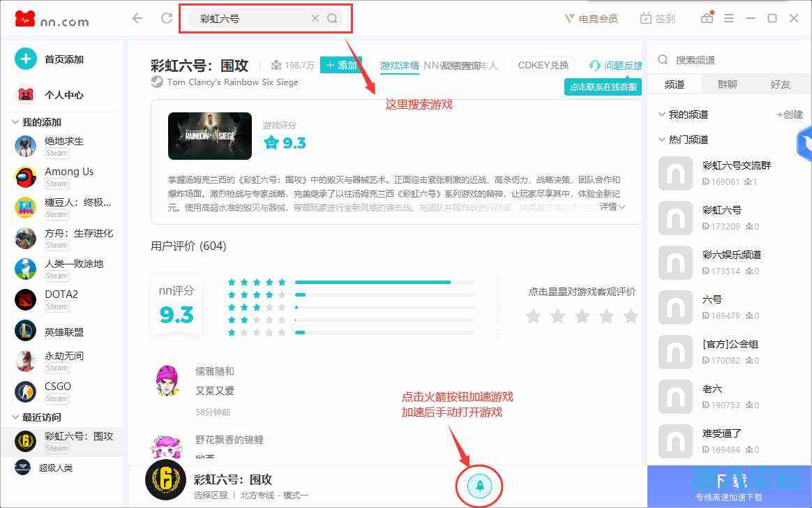This screenshot has height=508, width=812.
Task: Collapse the 我的添加 section
Action: coord(15,123)
